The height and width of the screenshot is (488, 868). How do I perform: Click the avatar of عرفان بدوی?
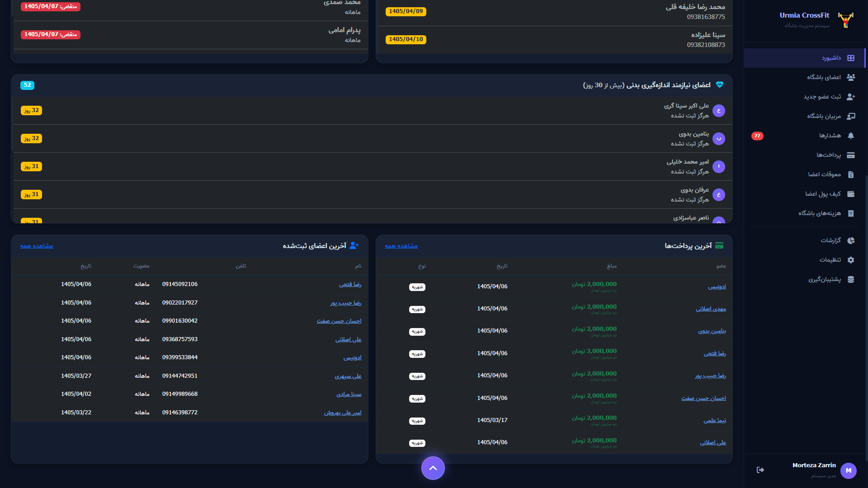(x=719, y=195)
